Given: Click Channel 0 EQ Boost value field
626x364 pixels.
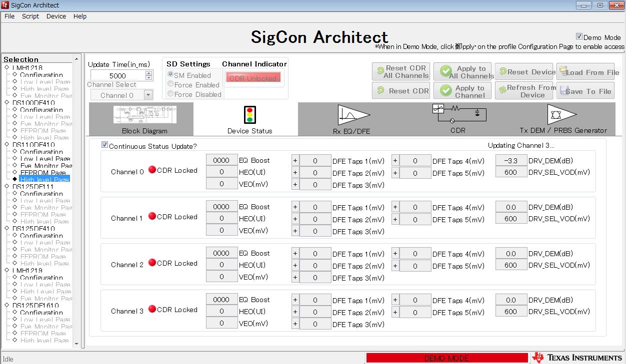Looking at the screenshot, I should click(x=221, y=160).
